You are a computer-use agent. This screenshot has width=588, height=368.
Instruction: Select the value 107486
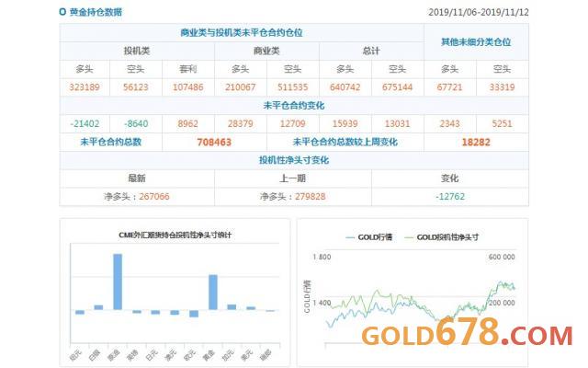pos(187,87)
